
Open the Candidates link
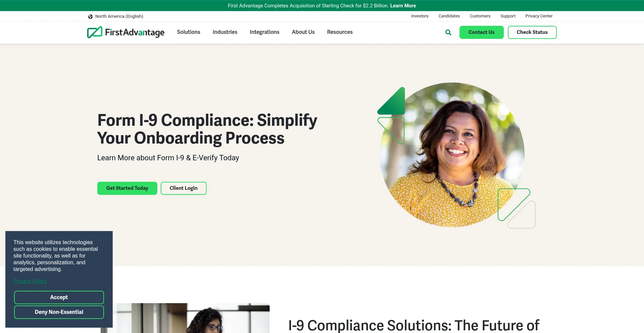coord(449,16)
